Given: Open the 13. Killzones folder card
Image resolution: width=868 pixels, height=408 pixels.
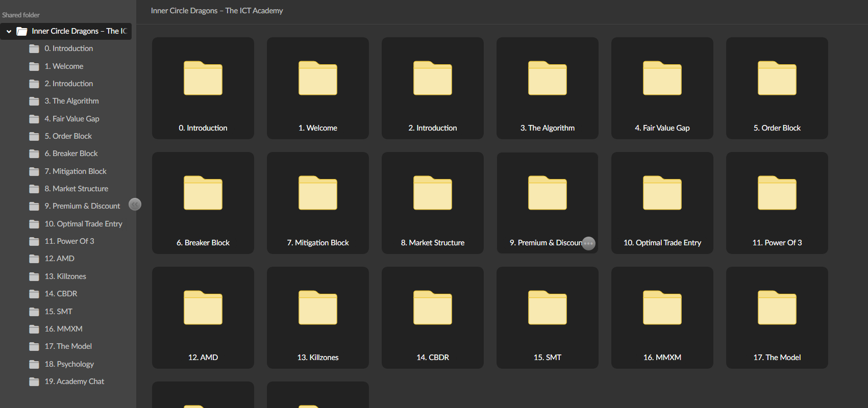Looking at the screenshot, I should 318,318.
